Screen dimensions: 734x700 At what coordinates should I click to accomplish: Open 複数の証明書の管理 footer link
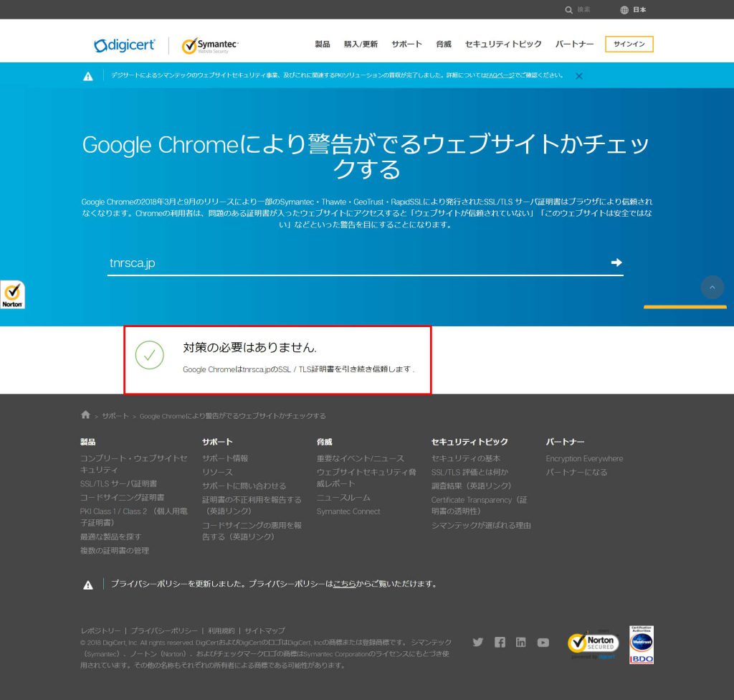pyautogui.click(x=115, y=551)
